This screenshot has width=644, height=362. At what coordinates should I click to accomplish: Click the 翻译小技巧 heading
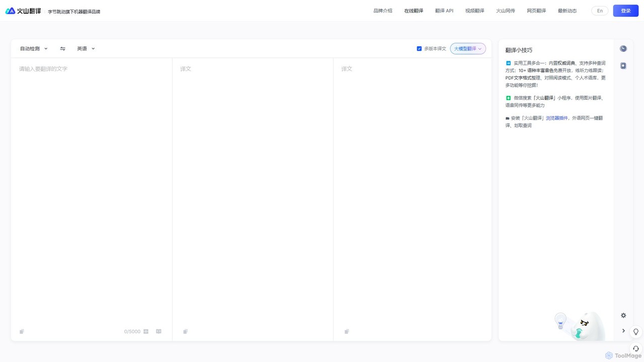pos(519,50)
